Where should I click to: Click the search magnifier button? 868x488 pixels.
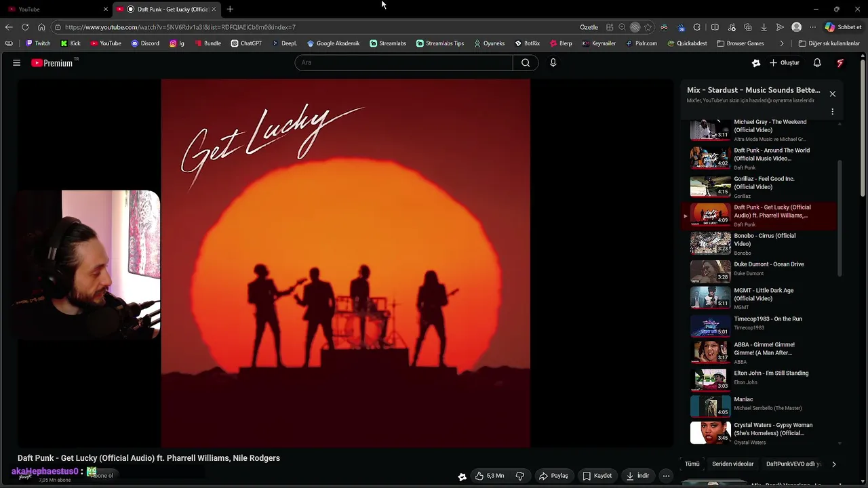pos(526,63)
